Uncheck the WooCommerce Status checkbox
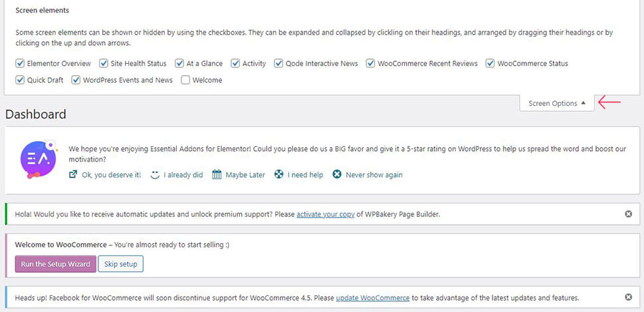Viewport: 644px width, 312px height. (x=490, y=63)
